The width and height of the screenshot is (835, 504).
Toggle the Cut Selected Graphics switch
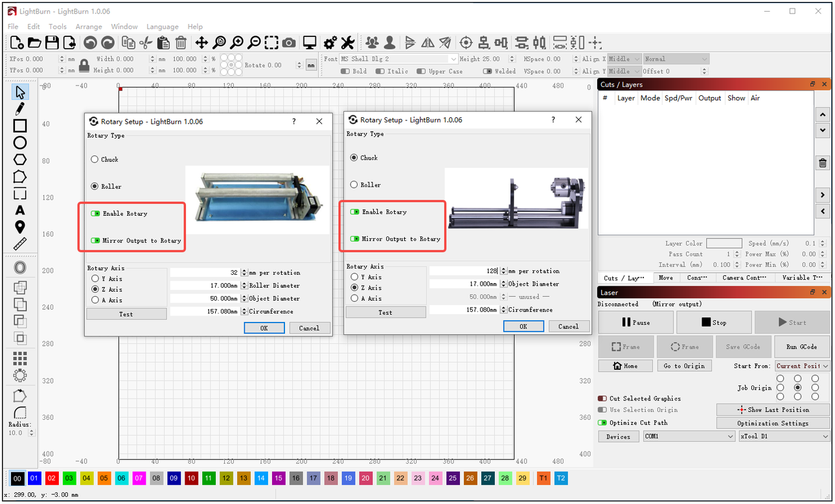click(x=602, y=398)
